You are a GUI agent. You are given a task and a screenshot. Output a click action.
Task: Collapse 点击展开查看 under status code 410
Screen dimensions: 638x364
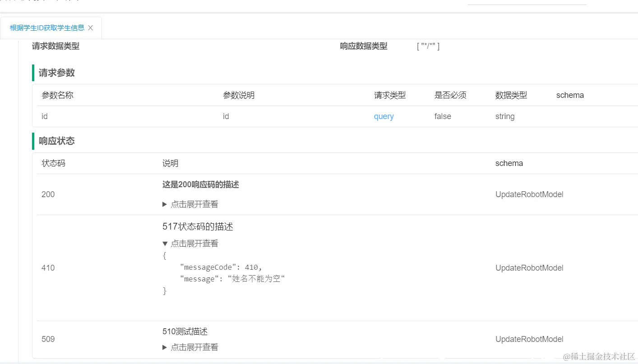194,243
